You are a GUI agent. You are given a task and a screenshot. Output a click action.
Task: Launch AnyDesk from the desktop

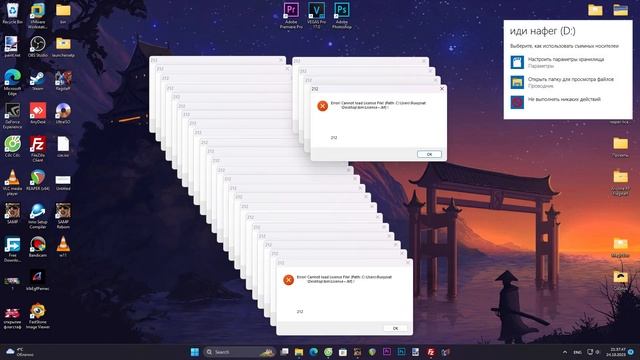38,113
